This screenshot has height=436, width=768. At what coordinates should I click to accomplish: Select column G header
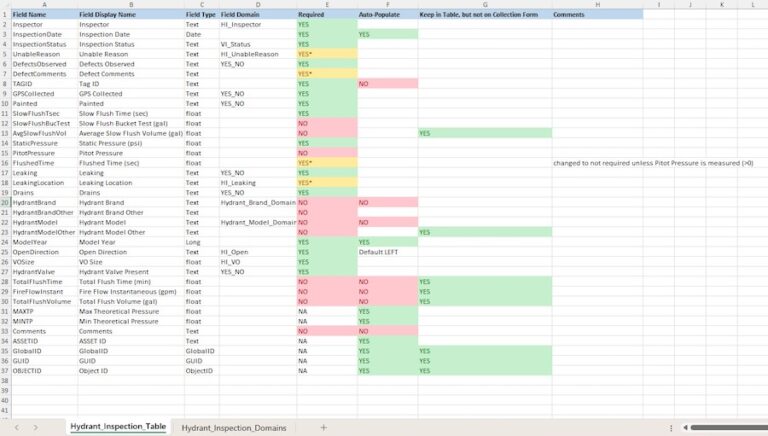[484, 5]
